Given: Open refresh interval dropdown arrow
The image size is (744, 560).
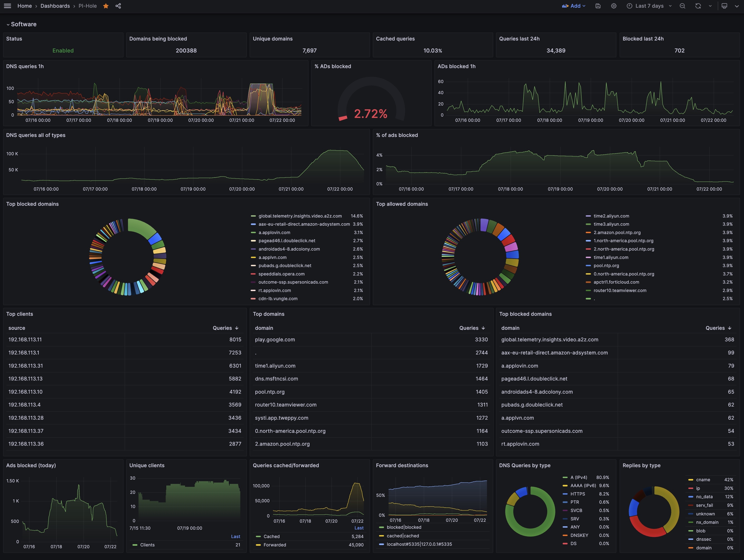Looking at the screenshot, I should coord(710,6).
